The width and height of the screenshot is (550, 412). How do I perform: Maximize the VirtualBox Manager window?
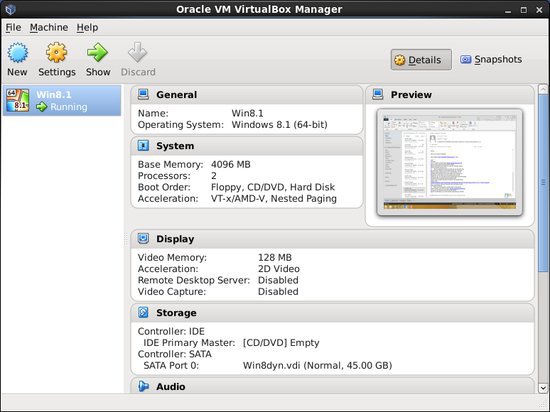coord(524,10)
